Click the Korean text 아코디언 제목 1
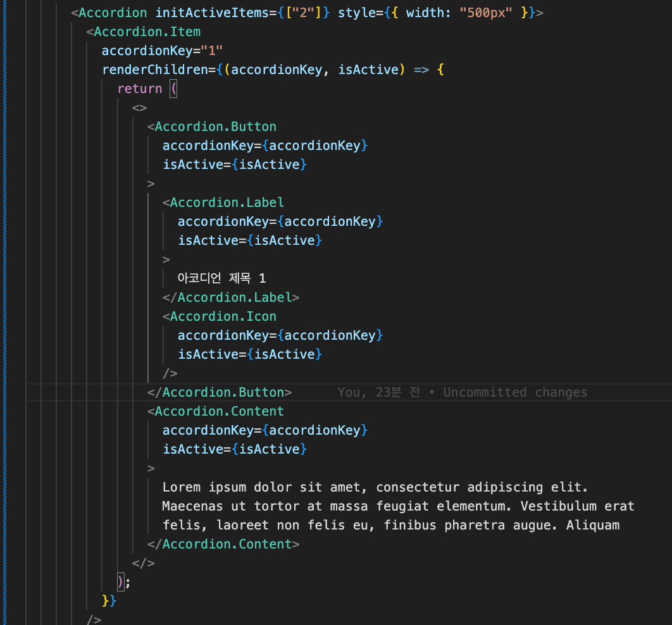The height and width of the screenshot is (625, 672). pyautogui.click(x=222, y=278)
